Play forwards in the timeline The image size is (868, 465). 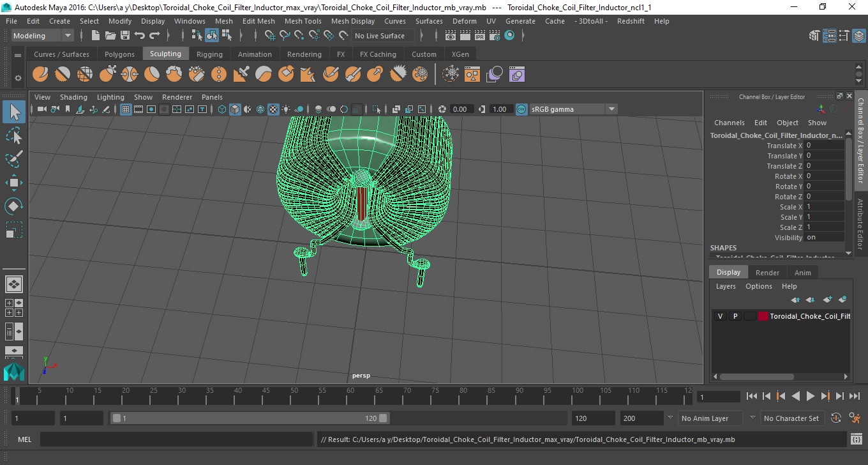(x=810, y=396)
